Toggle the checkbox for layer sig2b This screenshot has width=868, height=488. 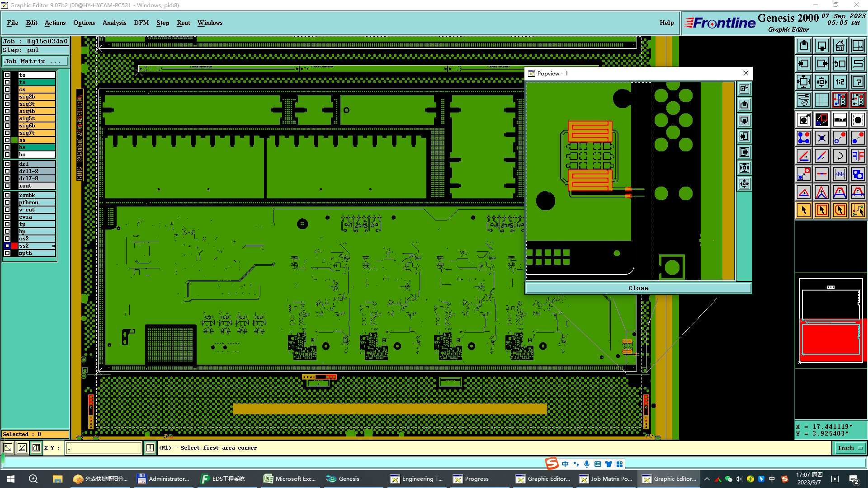7,97
